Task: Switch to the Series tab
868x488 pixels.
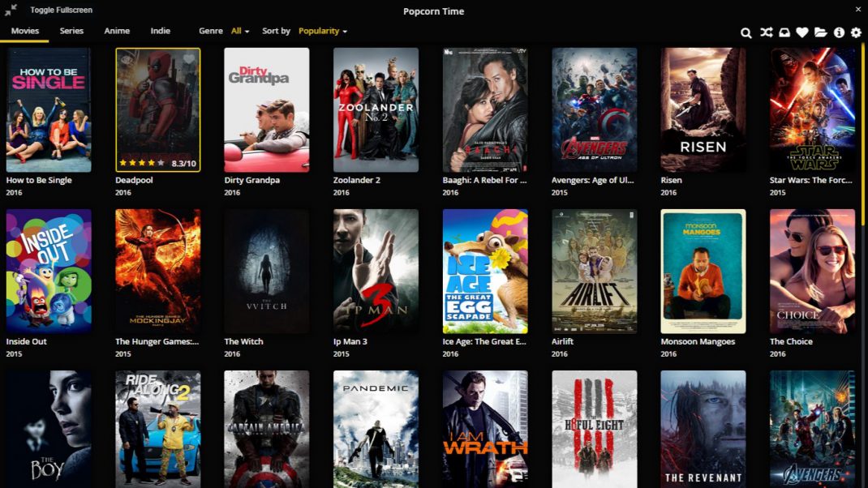Action: pos(71,31)
